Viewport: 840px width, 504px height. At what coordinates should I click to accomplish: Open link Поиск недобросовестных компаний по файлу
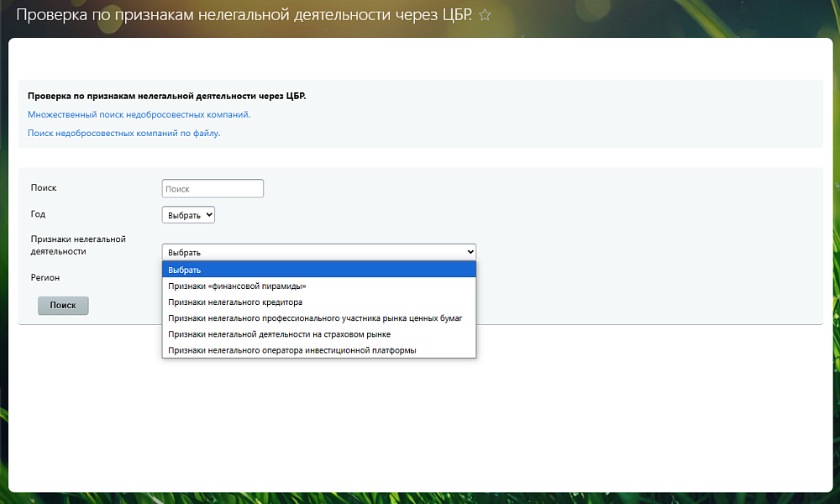click(x=123, y=133)
